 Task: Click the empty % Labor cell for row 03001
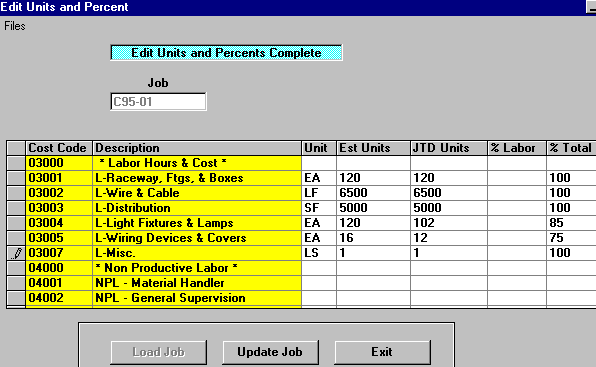[x=517, y=178]
